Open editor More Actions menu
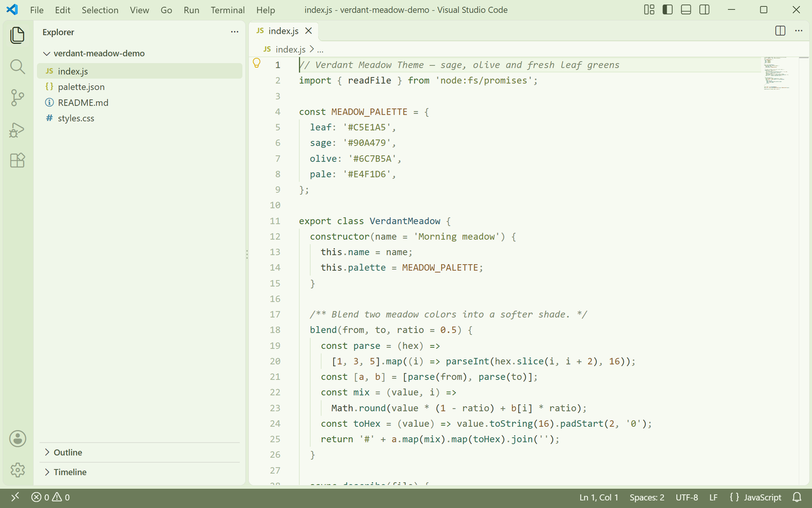This screenshot has height=508, width=812. coord(798,31)
